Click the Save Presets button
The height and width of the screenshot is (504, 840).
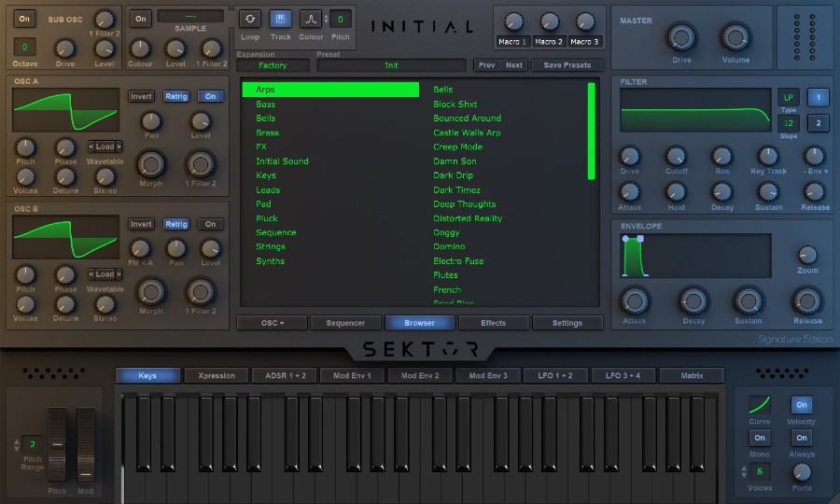click(567, 65)
